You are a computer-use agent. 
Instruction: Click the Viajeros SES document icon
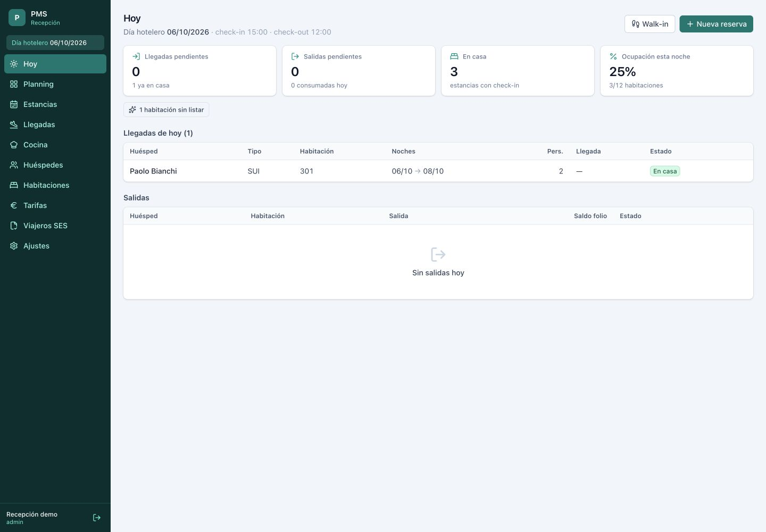tap(14, 226)
